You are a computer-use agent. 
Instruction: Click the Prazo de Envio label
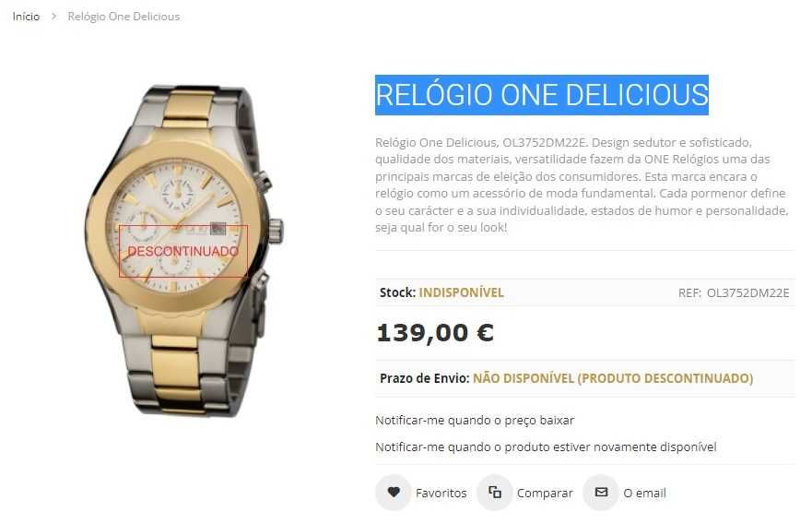pyautogui.click(x=425, y=378)
